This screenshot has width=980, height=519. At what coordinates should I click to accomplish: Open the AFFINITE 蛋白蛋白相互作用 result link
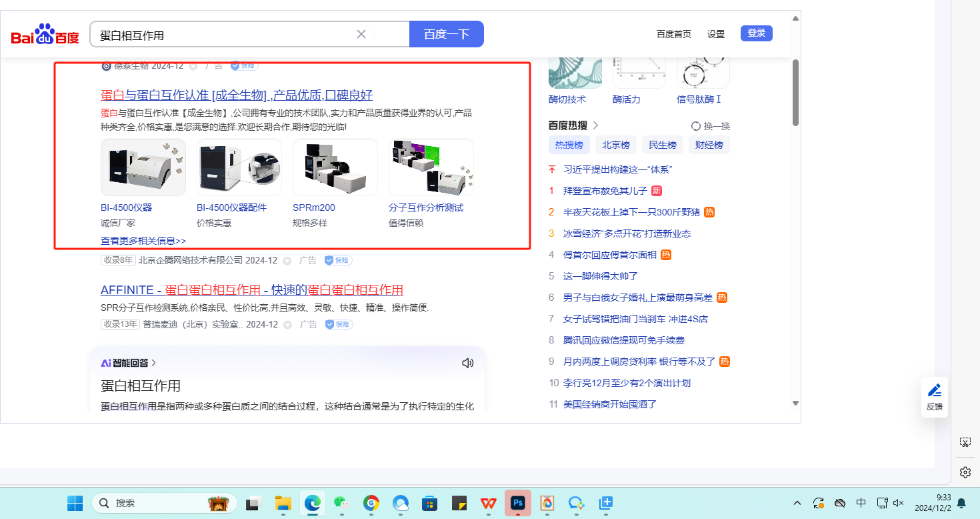tap(252, 290)
